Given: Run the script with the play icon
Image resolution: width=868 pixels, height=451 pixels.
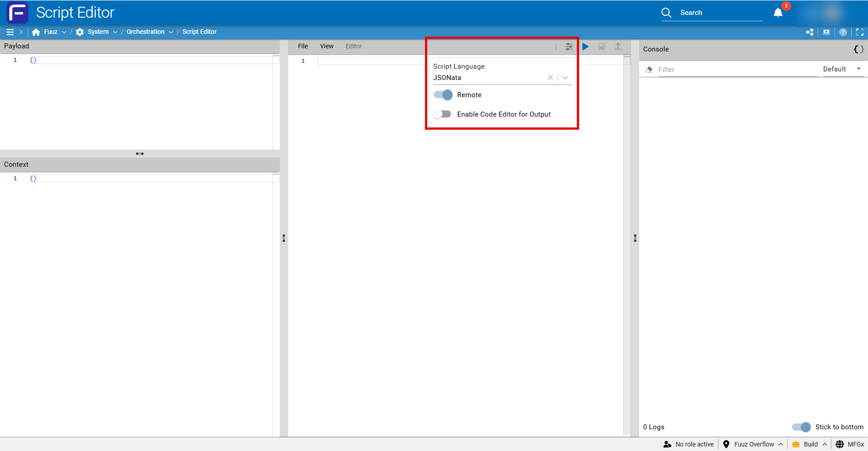Looking at the screenshot, I should (x=585, y=47).
